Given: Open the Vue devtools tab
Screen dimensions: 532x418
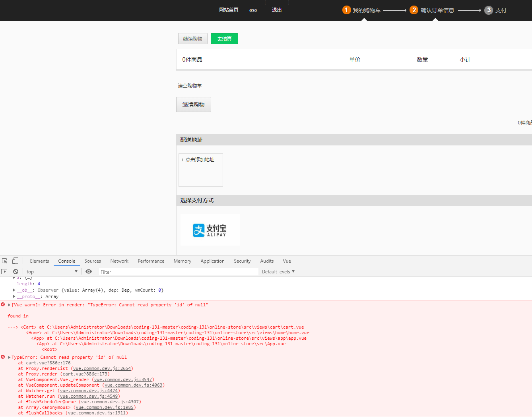Looking at the screenshot, I should click(x=287, y=261).
